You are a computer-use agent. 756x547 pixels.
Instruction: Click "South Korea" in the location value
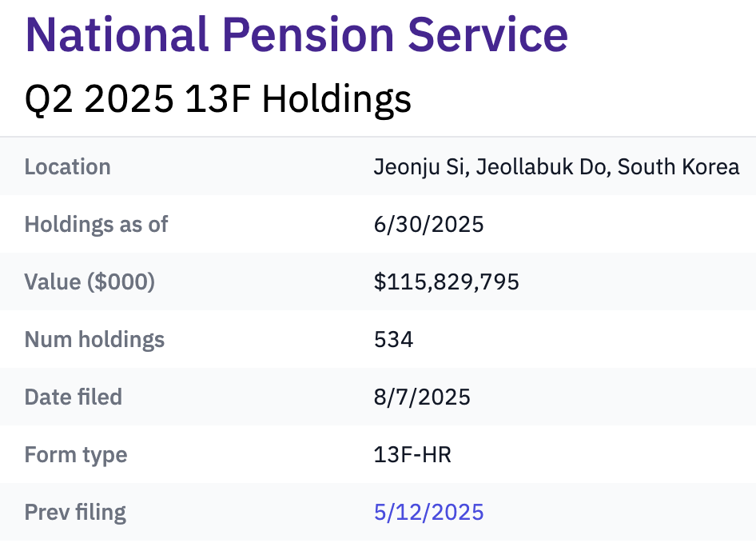[678, 167]
